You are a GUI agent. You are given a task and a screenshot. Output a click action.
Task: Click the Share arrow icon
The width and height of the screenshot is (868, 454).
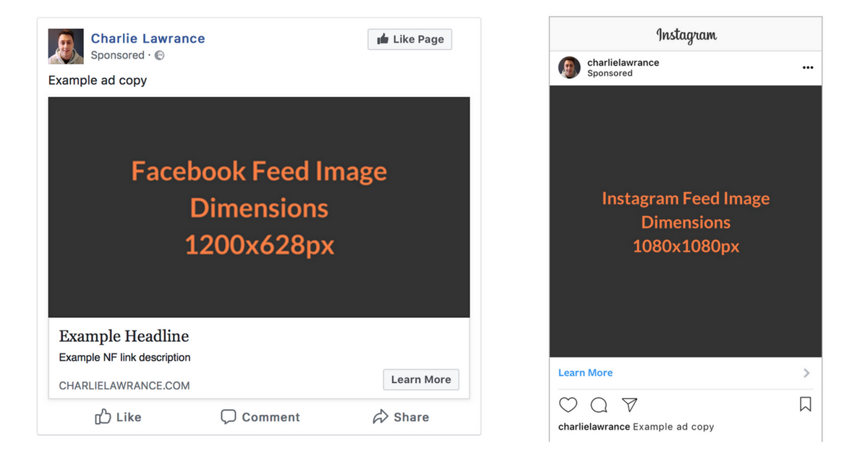click(x=380, y=417)
